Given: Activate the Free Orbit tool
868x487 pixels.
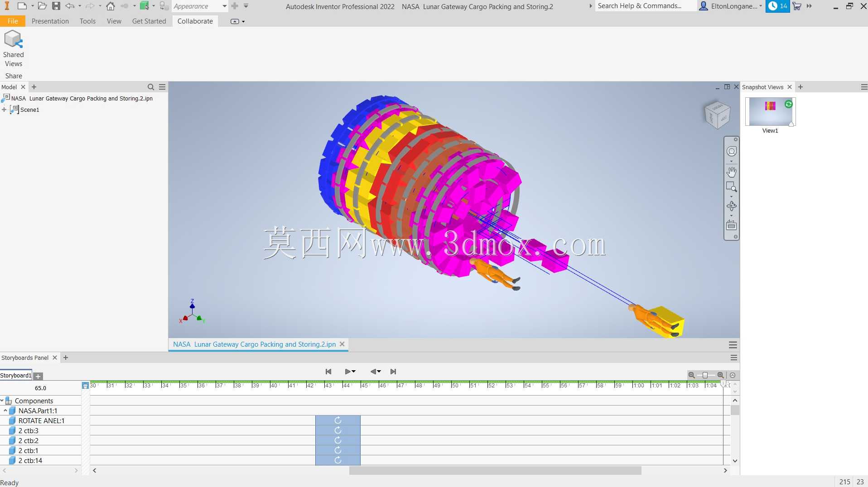Looking at the screenshot, I should (732, 206).
